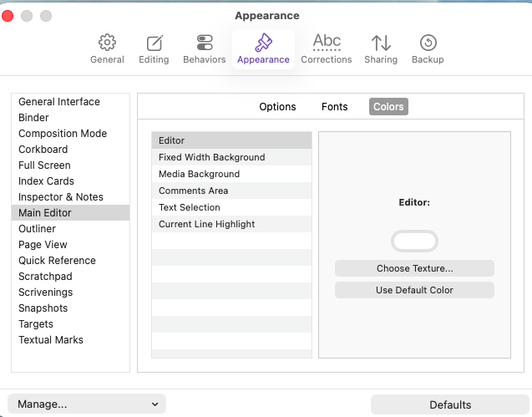
Task: Open the Backup clock icon
Action: 428,43
